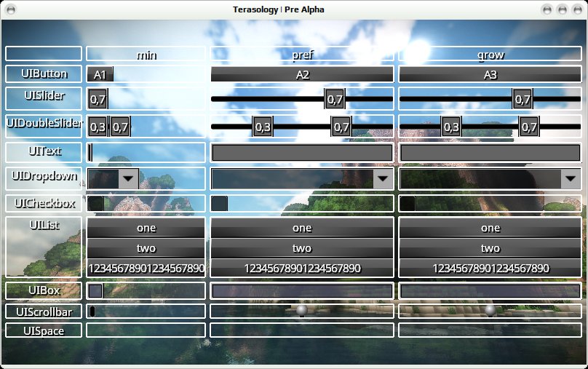Select '12345678901234567890' in grow column list

point(490,268)
